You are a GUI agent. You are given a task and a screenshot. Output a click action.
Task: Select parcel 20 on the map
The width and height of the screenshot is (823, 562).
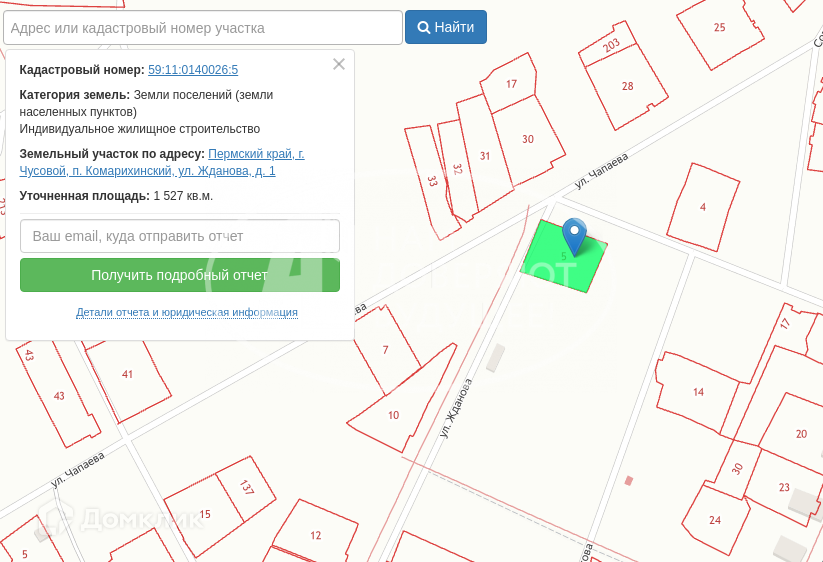(x=800, y=433)
